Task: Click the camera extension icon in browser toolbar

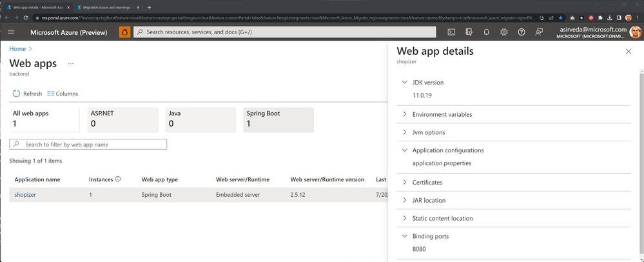Action: coord(572,17)
